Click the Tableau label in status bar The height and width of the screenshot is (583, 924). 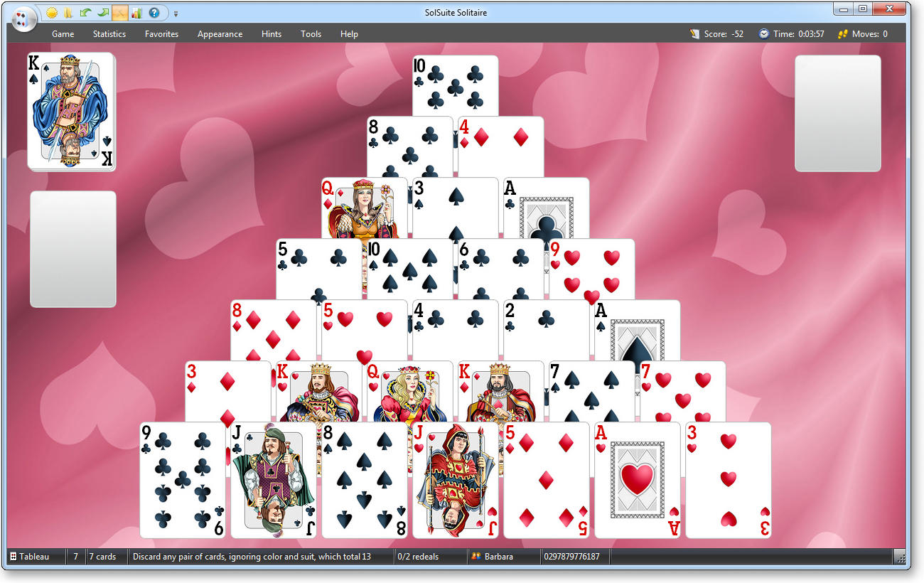[x=34, y=557]
